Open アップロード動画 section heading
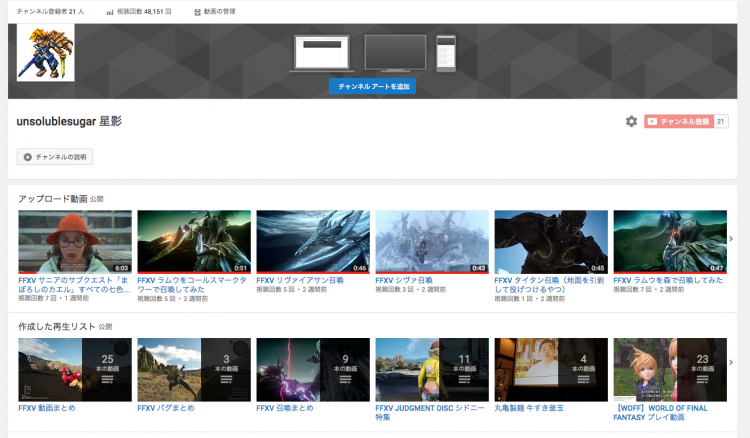 [x=53, y=199]
